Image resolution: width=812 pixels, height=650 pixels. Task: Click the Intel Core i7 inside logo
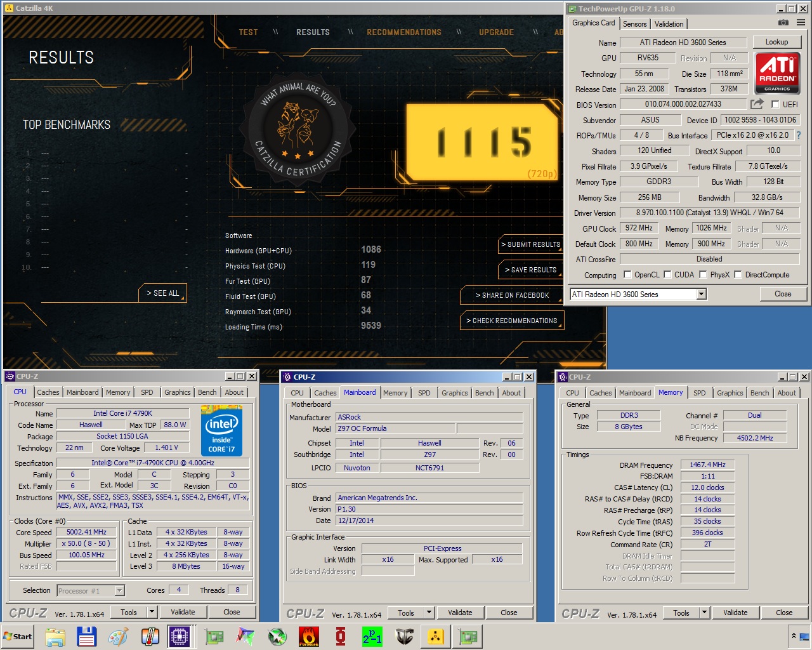click(222, 430)
